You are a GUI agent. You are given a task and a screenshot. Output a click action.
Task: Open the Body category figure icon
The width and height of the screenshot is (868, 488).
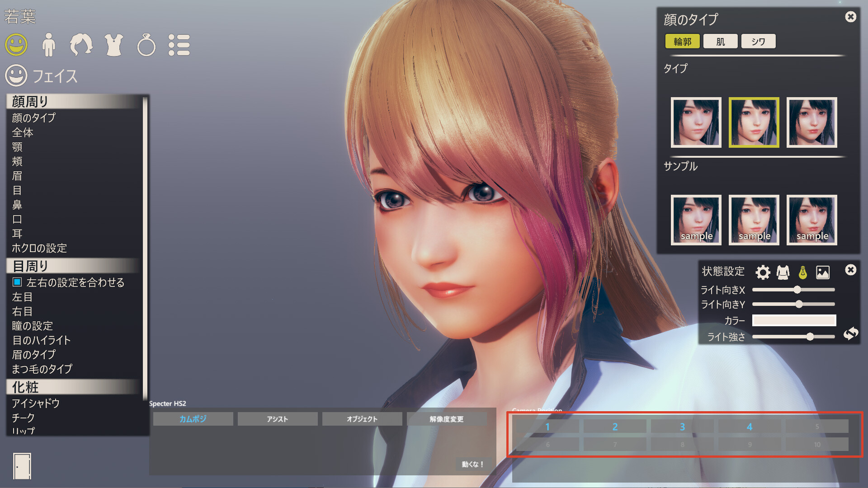[x=48, y=45]
